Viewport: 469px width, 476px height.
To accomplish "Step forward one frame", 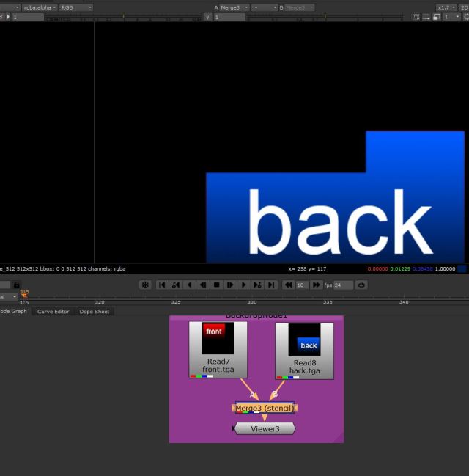I will pos(230,285).
